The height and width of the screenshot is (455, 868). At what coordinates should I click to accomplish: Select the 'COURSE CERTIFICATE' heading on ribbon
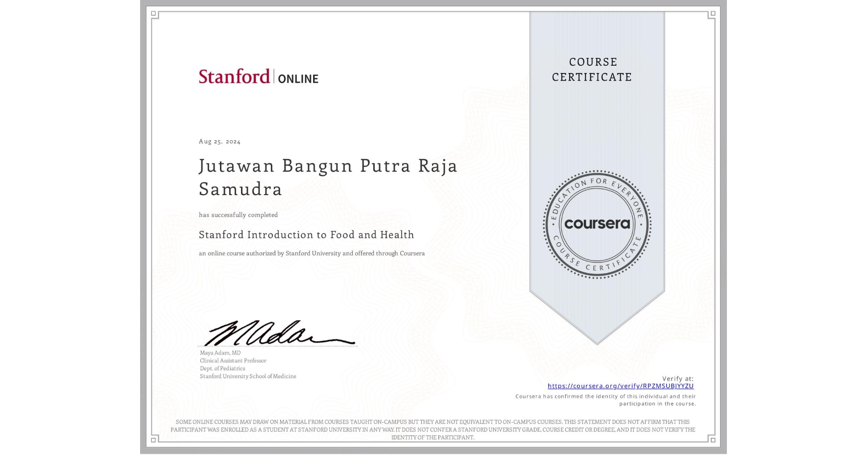click(592, 69)
